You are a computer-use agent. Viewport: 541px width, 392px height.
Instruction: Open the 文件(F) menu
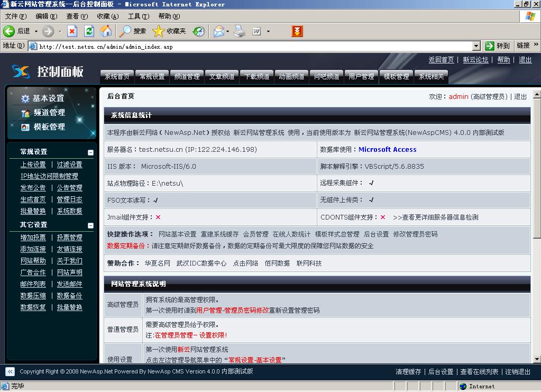15,16
